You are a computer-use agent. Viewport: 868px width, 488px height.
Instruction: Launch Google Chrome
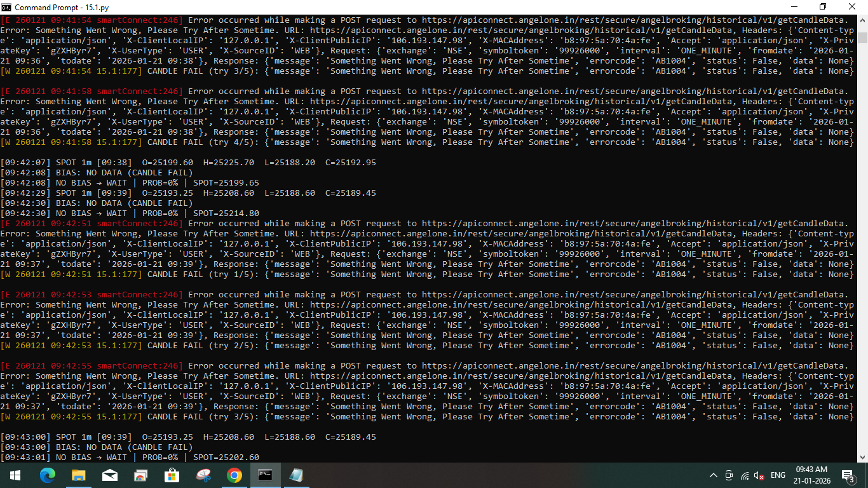pyautogui.click(x=234, y=475)
